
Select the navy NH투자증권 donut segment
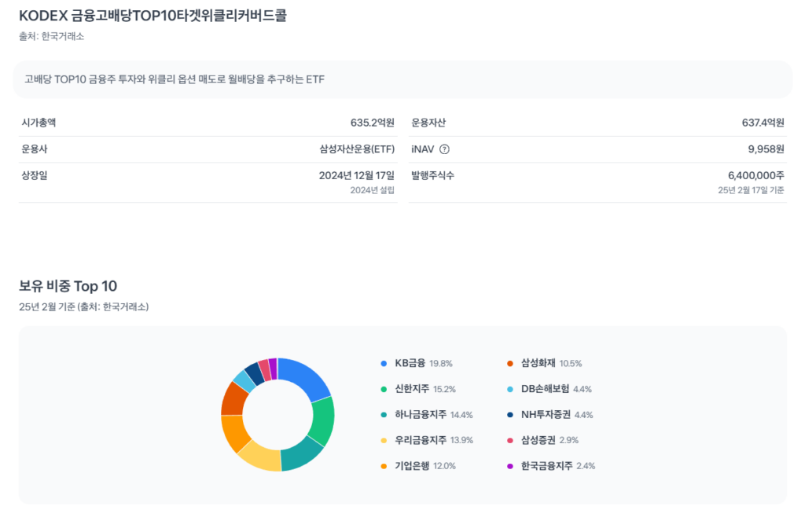(255, 372)
